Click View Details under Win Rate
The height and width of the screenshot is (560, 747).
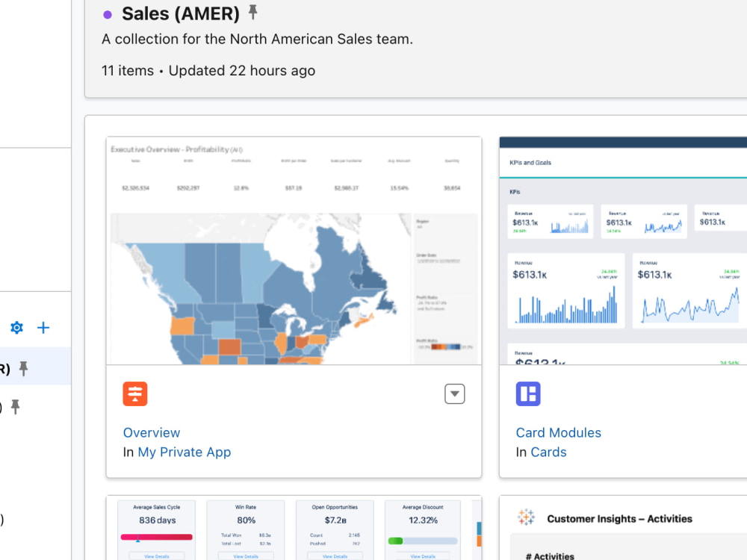pos(246,556)
